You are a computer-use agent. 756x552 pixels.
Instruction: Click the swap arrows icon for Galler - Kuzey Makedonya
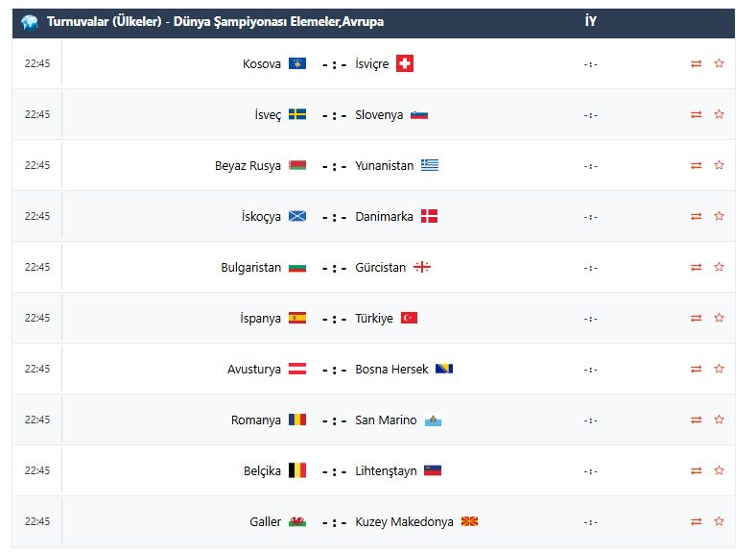[x=697, y=522]
